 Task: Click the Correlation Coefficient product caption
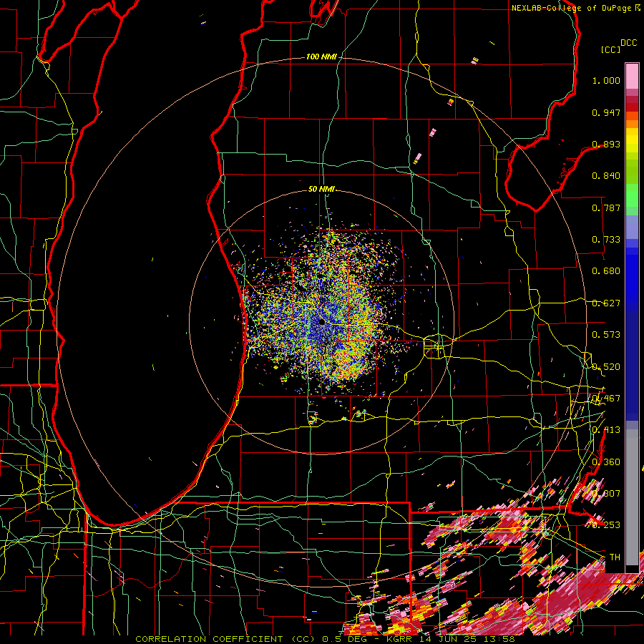[325, 639]
